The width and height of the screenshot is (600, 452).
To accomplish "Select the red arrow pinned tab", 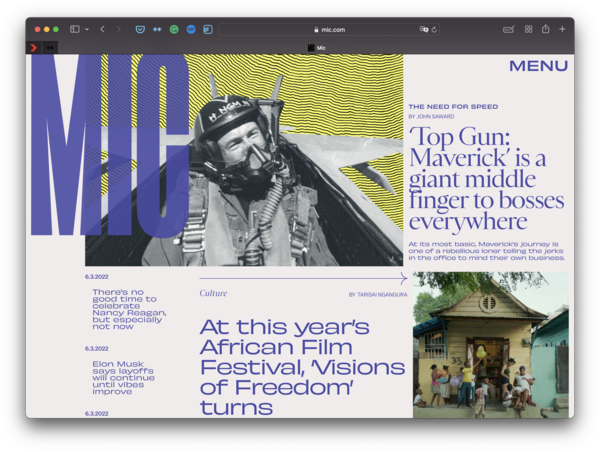I will click(34, 47).
